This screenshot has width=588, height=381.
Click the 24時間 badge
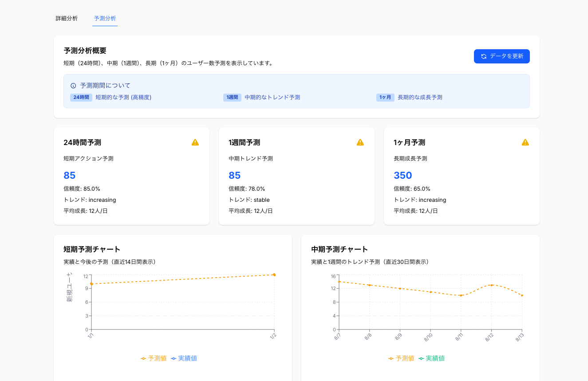(x=81, y=98)
